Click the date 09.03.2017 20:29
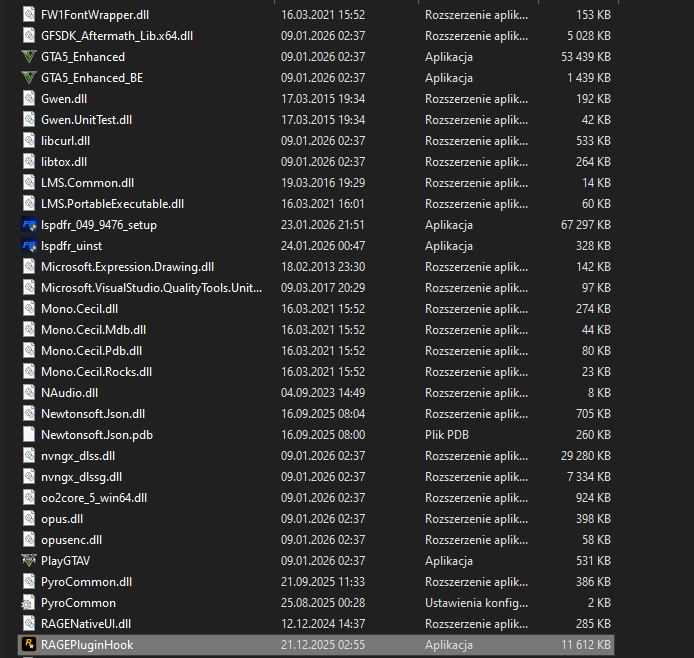 [x=323, y=288]
